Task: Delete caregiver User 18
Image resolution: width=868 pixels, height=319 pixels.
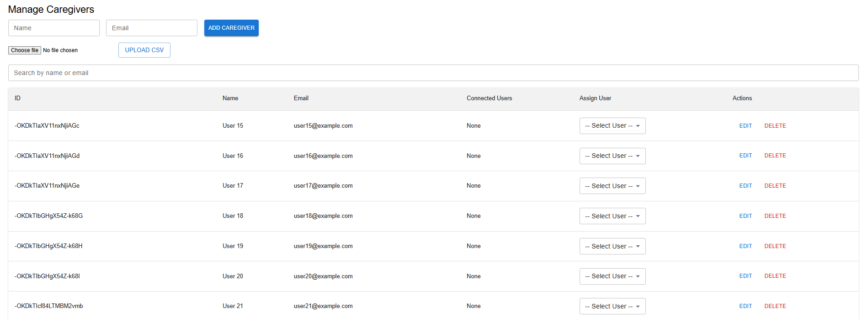Action: [x=775, y=216]
